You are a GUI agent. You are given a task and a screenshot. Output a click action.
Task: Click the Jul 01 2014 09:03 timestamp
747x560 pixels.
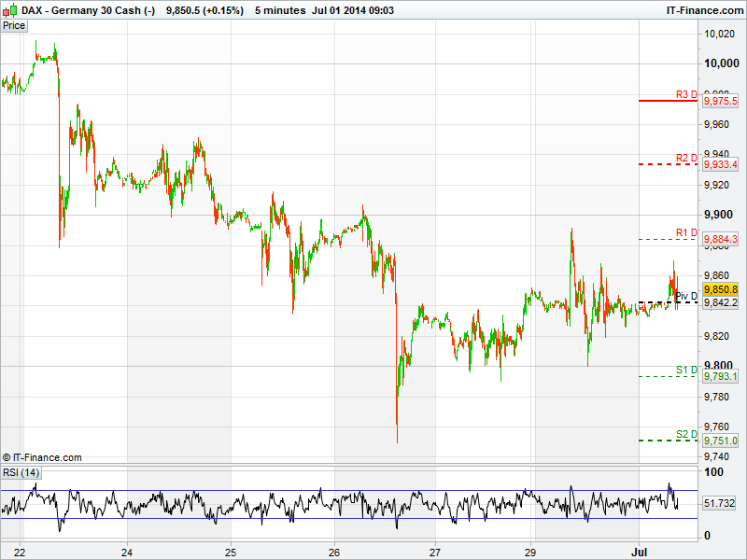pos(353,10)
